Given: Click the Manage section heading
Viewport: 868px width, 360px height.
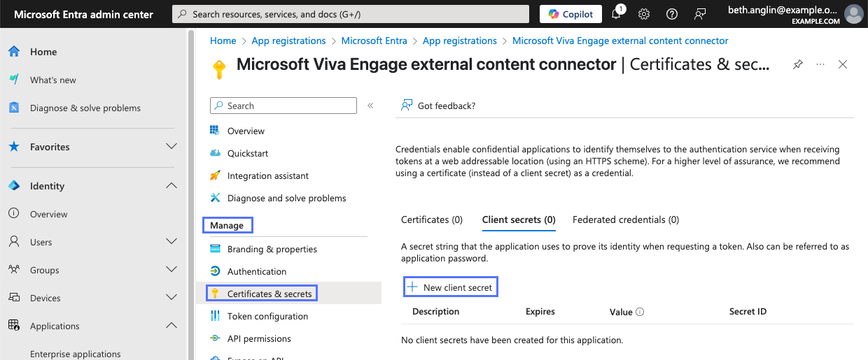Looking at the screenshot, I should pos(227,225).
